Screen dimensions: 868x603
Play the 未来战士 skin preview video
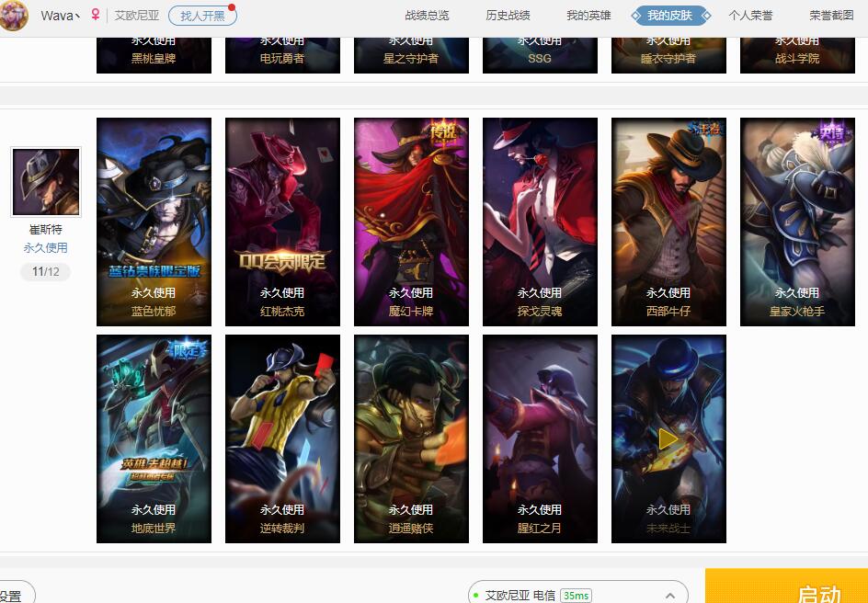click(x=668, y=439)
